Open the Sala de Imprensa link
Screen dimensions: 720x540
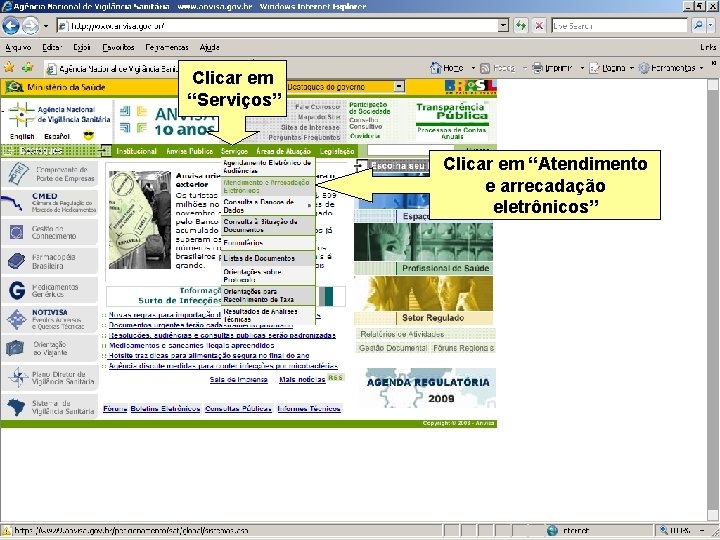tap(238, 380)
